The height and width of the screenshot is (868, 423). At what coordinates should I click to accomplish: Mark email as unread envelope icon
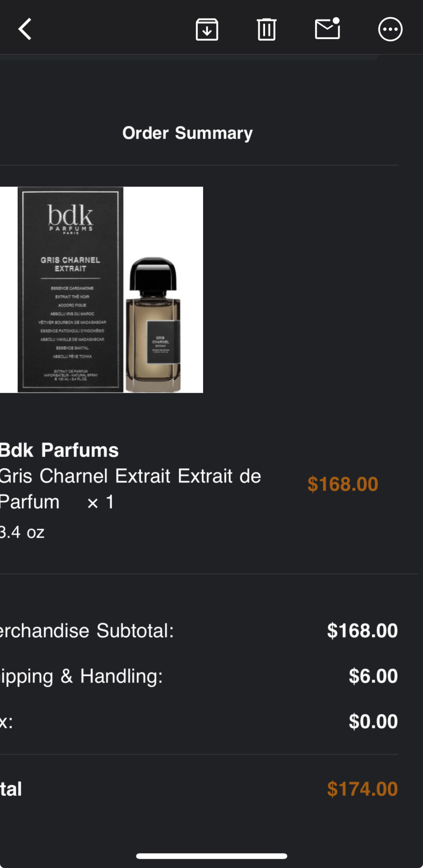pyautogui.click(x=327, y=28)
